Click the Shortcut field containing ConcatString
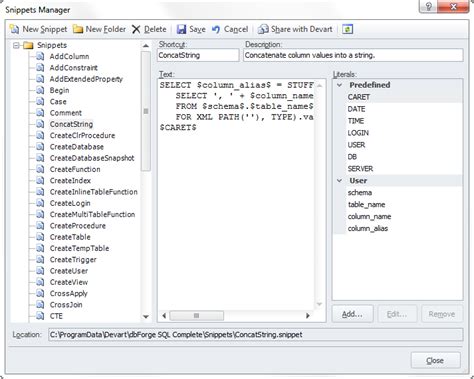This screenshot has height=379, width=474. pyautogui.click(x=198, y=55)
